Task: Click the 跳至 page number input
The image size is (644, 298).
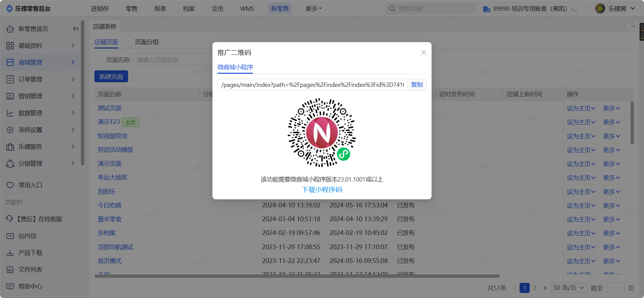Action: (615, 288)
